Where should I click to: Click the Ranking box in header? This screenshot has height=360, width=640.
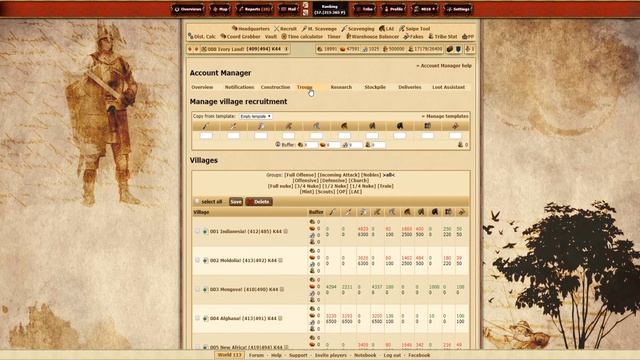click(x=330, y=9)
